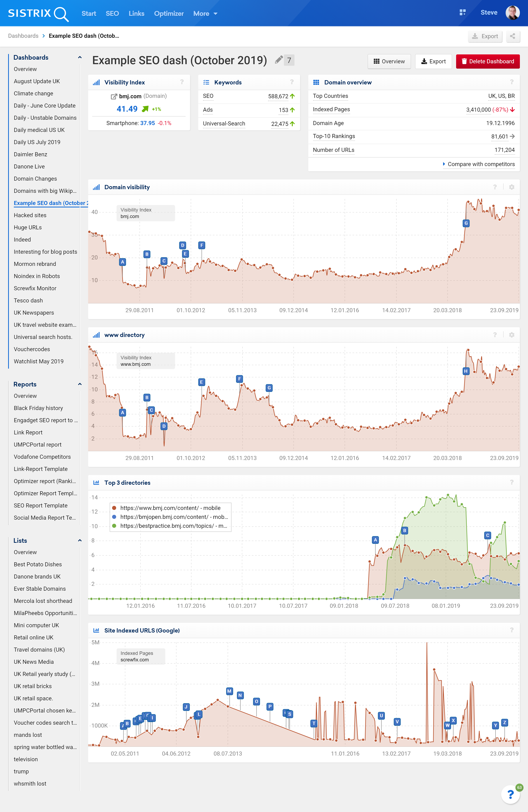This screenshot has width=528, height=812.
Task: Open the Steve user menu
Action: click(x=489, y=13)
